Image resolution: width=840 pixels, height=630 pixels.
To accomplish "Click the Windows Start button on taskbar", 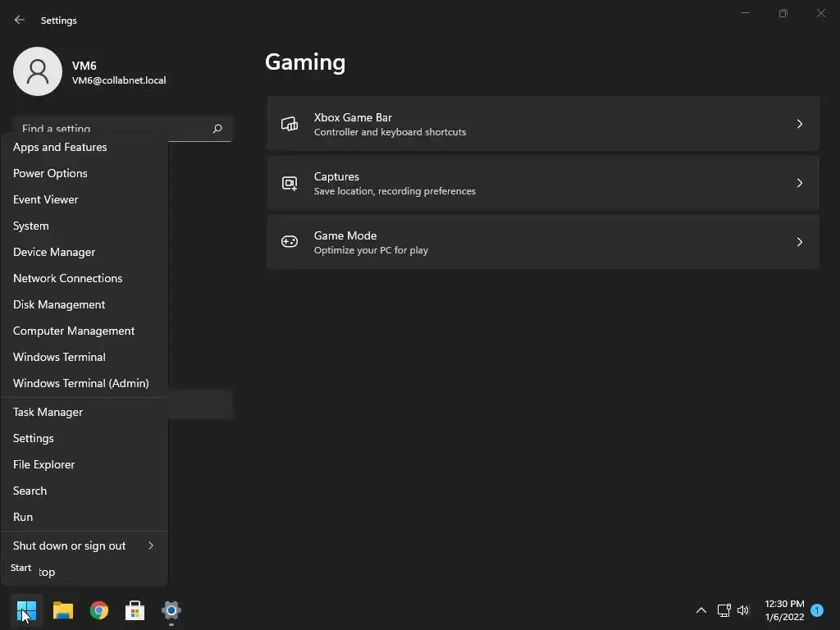I will pyautogui.click(x=26, y=610).
